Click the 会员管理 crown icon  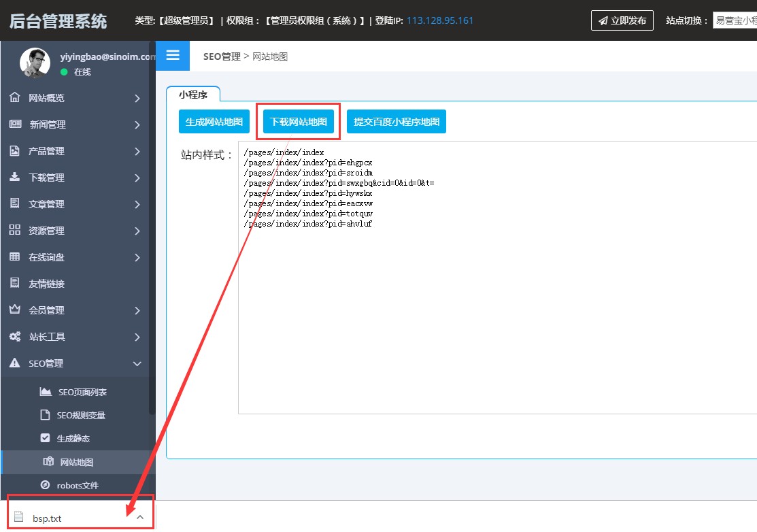(x=15, y=310)
